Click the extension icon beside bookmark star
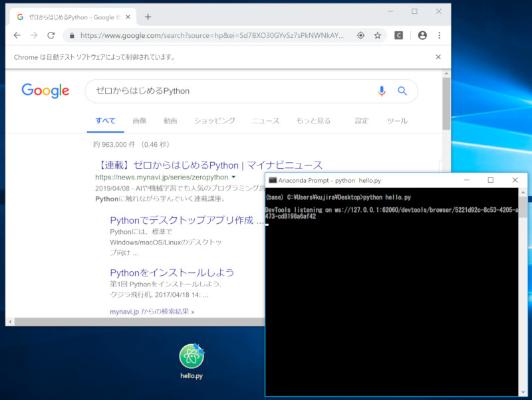The height and width of the screenshot is (400, 532). tap(399, 35)
